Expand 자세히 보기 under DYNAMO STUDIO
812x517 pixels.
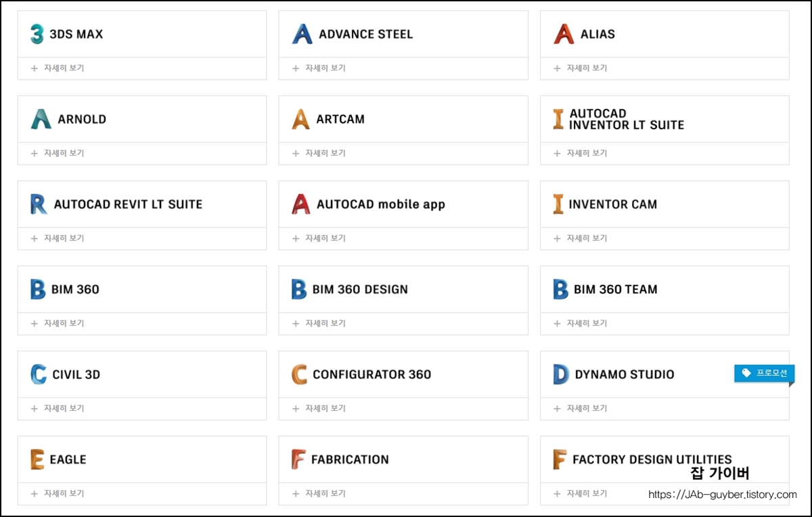click(581, 408)
